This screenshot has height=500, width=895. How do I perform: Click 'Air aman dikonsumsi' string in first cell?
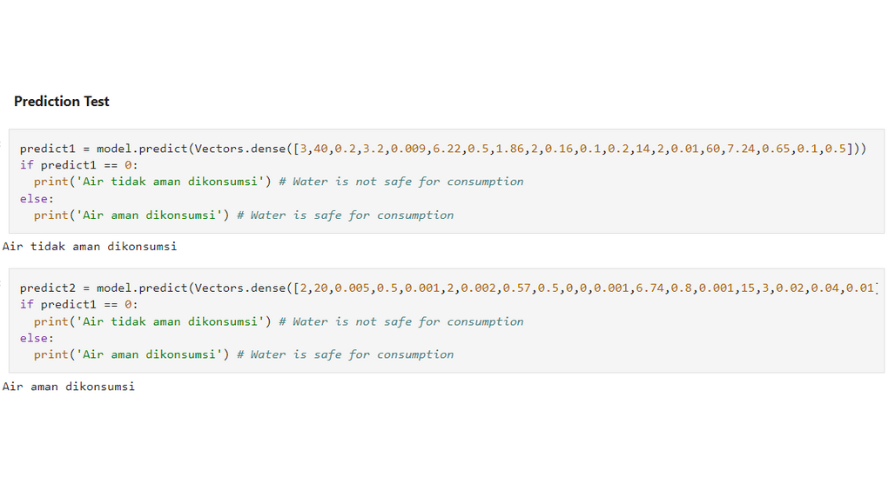coord(149,215)
